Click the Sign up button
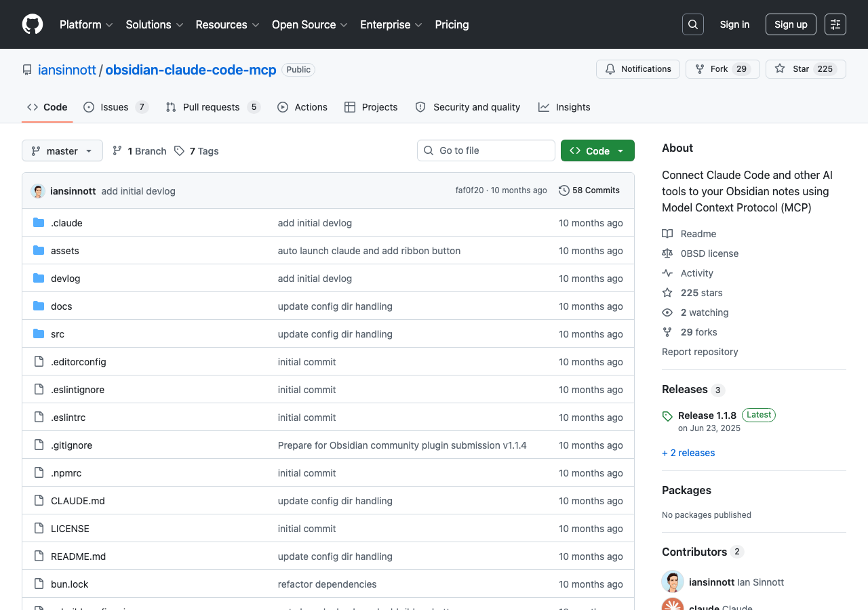The height and width of the screenshot is (610, 868). click(791, 24)
